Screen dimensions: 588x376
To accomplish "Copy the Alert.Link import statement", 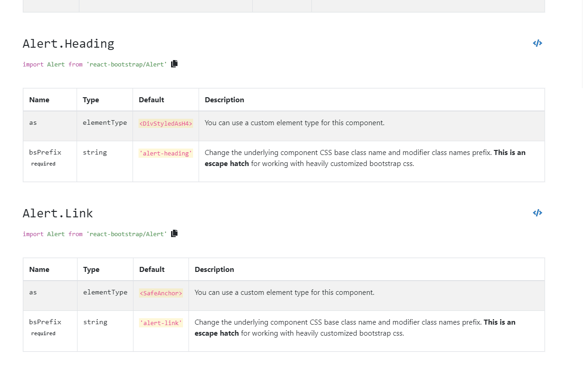I will (174, 233).
